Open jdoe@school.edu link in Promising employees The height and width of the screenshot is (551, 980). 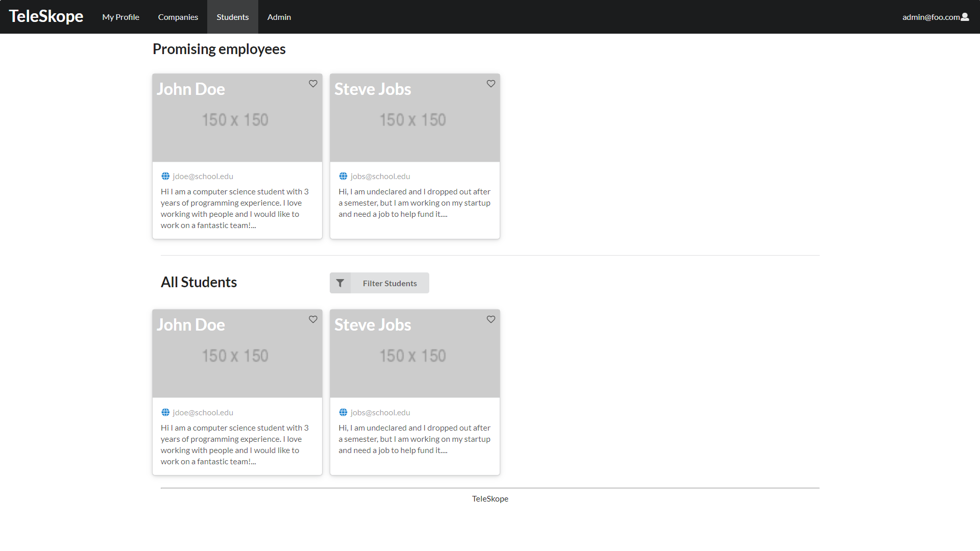click(x=203, y=176)
